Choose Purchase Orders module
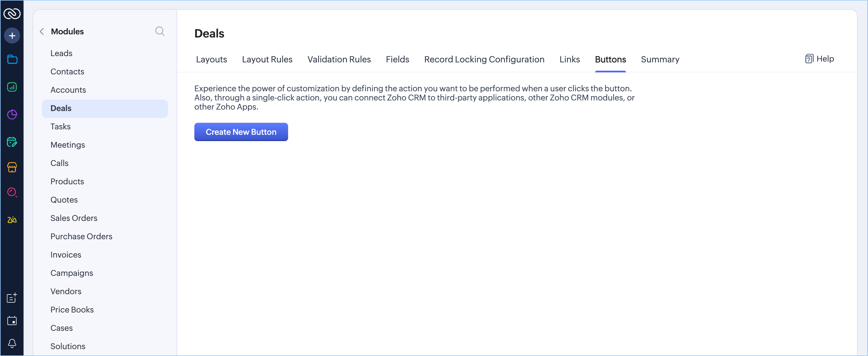 click(x=81, y=237)
